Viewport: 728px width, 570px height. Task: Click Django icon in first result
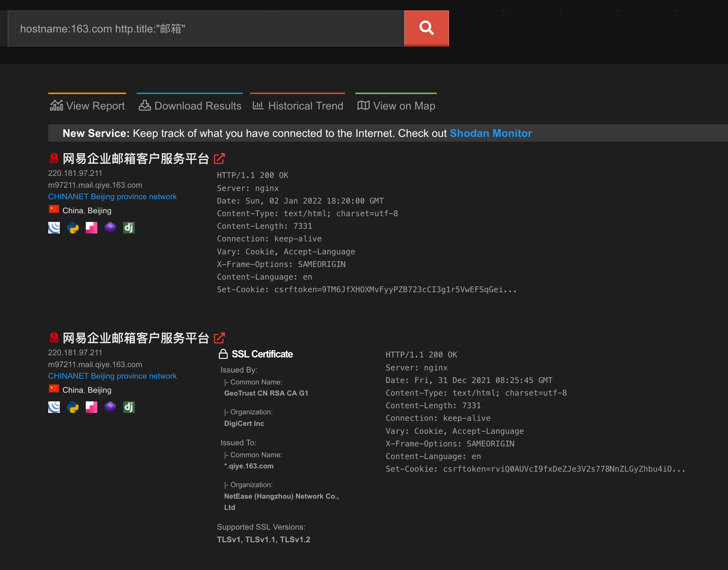pos(129,228)
